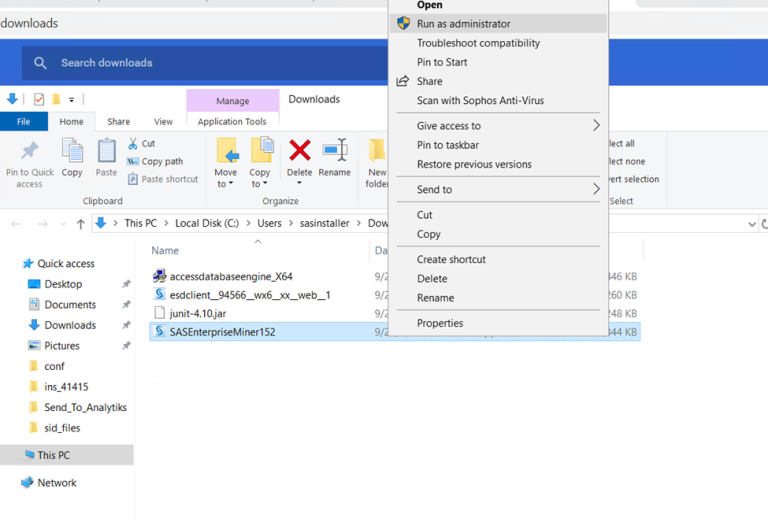Click Users in address path
Image resolution: width=768 pixels, height=522 pixels.
(x=269, y=223)
